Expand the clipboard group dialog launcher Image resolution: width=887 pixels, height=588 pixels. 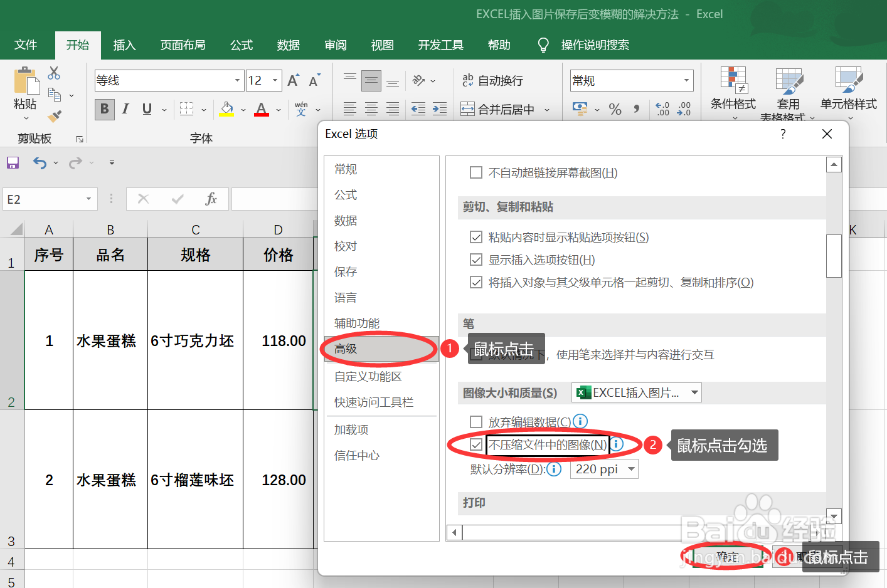pos(80,139)
